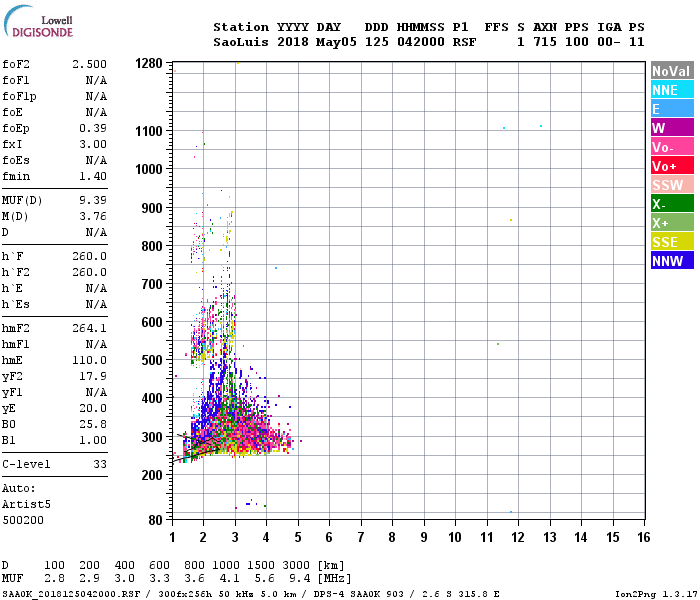Click the MUF 9.4 table value
Image resolution: width=700 pixels, height=600 pixels.
[x=300, y=579]
